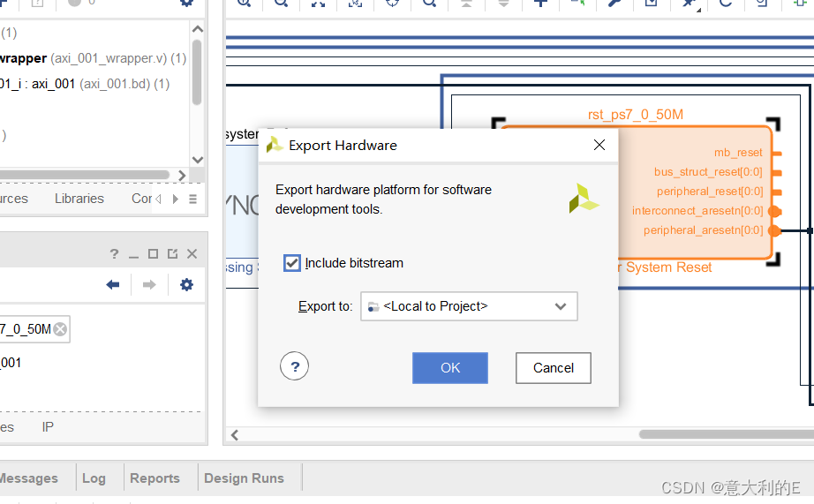Open the partially visible Cor tab

141,199
